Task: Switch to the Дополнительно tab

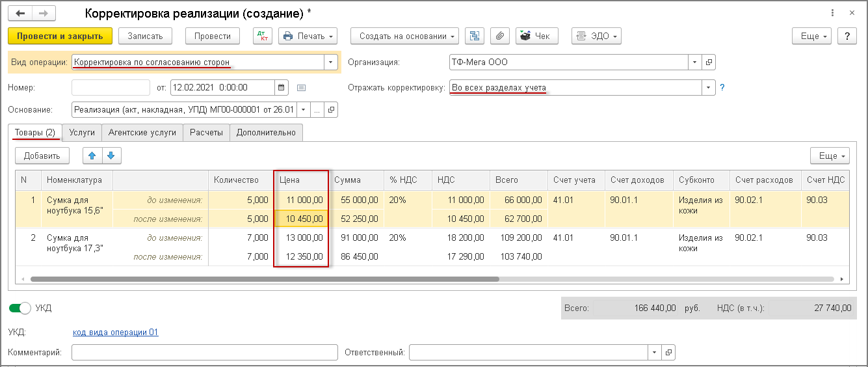Action: 266,132
